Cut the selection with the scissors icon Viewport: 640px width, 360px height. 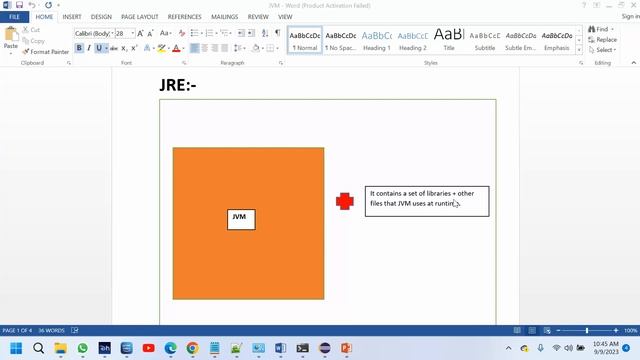pyautogui.click(x=26, y=30)
